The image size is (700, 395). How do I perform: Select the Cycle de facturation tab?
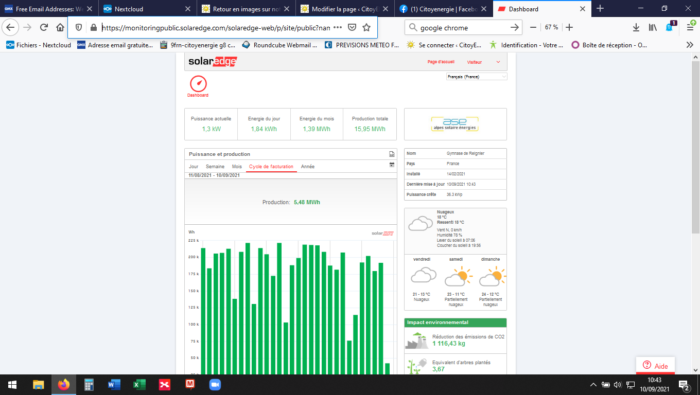[x=271, y=166]
